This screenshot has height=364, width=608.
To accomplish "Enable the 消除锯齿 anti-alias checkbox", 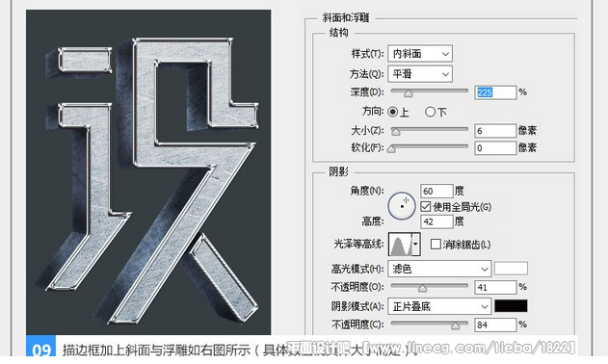I will tap(436, 245).
